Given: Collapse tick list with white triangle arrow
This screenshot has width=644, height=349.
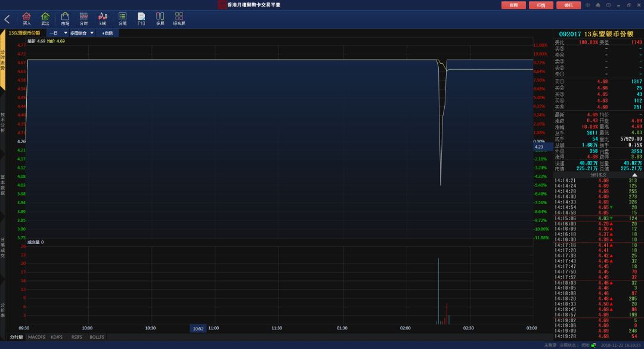Looking at the screenshot, I should coord(634,175).
